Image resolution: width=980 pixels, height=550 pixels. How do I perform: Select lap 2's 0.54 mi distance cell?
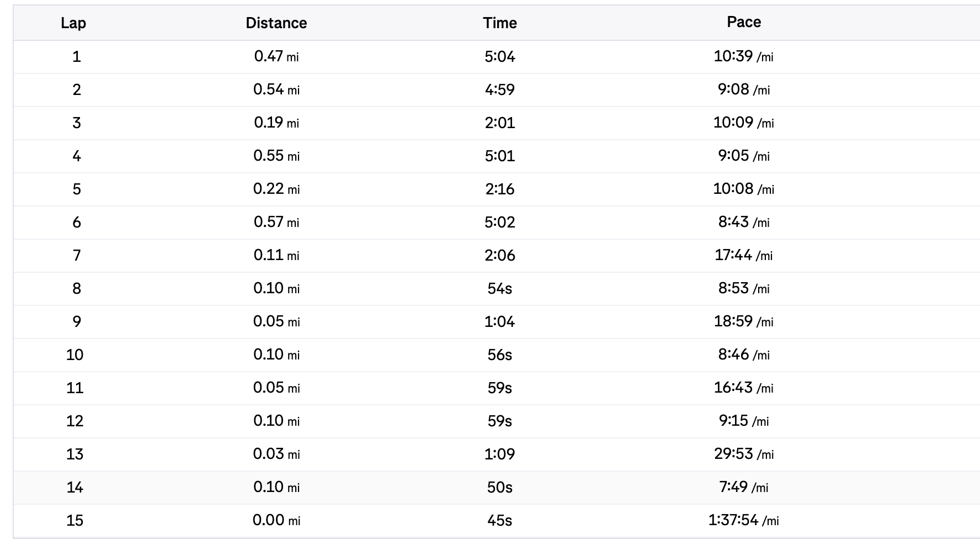tap(276, 89)
